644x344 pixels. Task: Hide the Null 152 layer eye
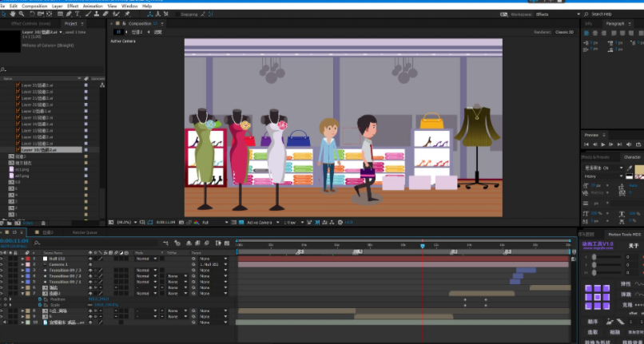[2, 259]
